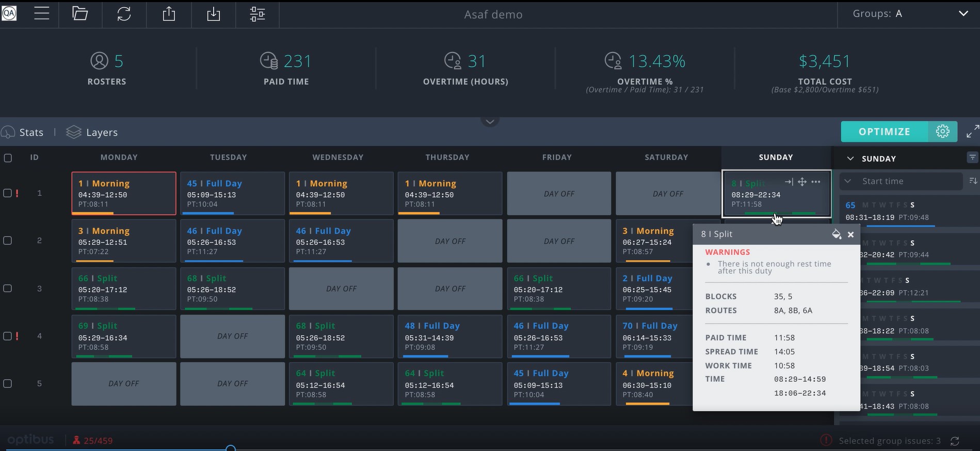Viewport: 980px width, 451px height.
Task: Close the 8 Split details popup
Action: [x=850, y=235]
